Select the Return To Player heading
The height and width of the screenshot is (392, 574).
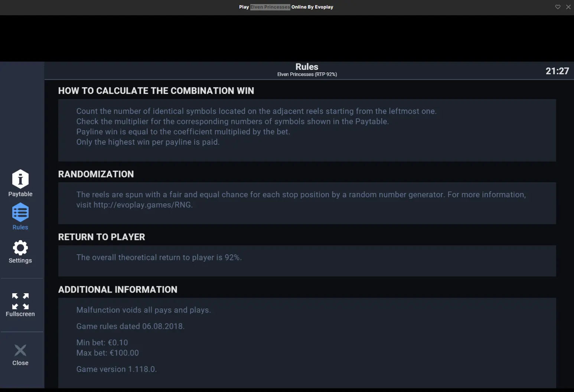coord(102,237)
